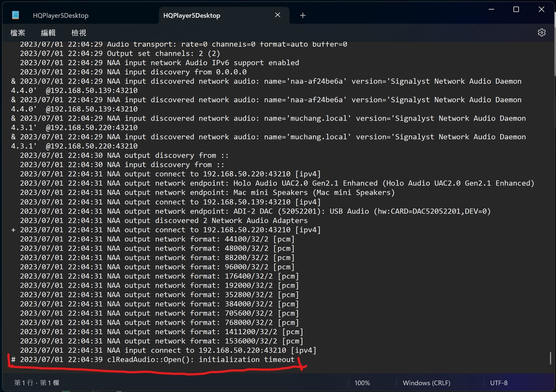Image resolution: width=556 pixels, height=392 pixels.
Task: Close the active HQPlayer5Desktop tab
Action: 277,15
